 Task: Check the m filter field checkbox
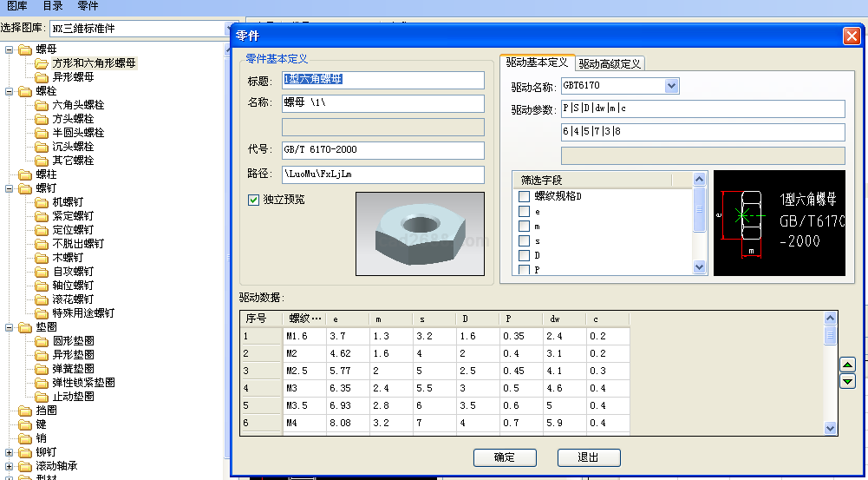[525, 227]
